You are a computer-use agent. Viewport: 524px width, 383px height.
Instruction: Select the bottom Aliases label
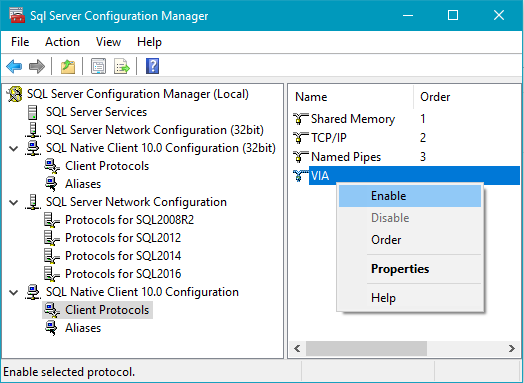click(x=83, y=328)
